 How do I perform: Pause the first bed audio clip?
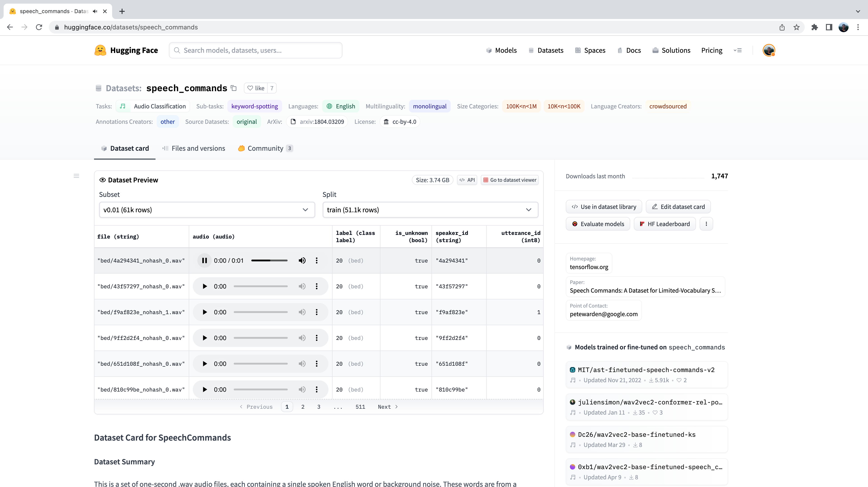pos(204,260)
